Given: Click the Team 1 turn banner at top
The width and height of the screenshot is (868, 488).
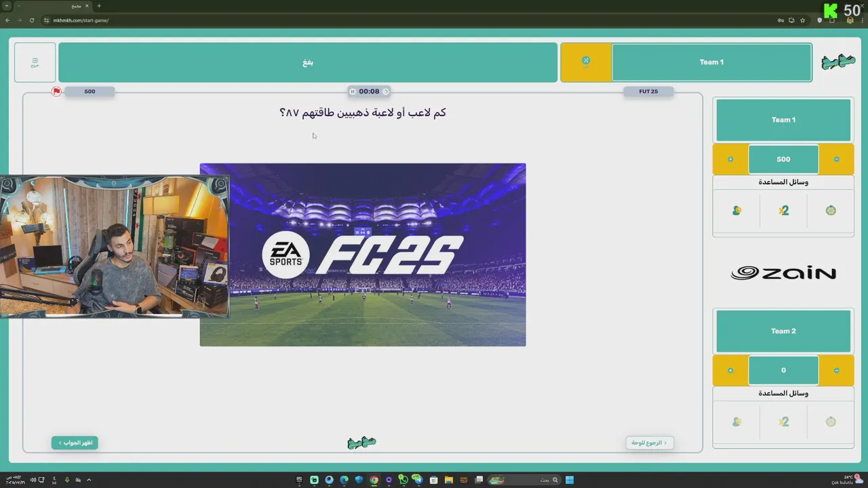Looking at the screenshot, I should point(711,62).
